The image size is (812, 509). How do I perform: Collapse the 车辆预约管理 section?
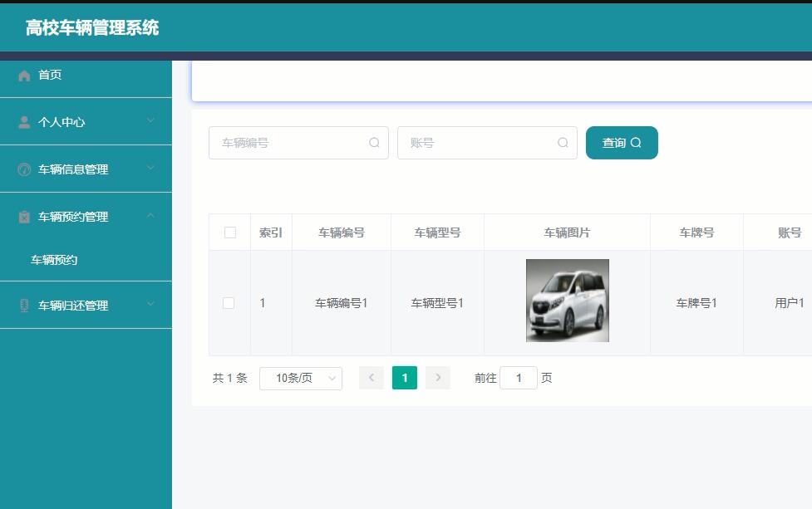pyautogui.click(x=151, y=217)
